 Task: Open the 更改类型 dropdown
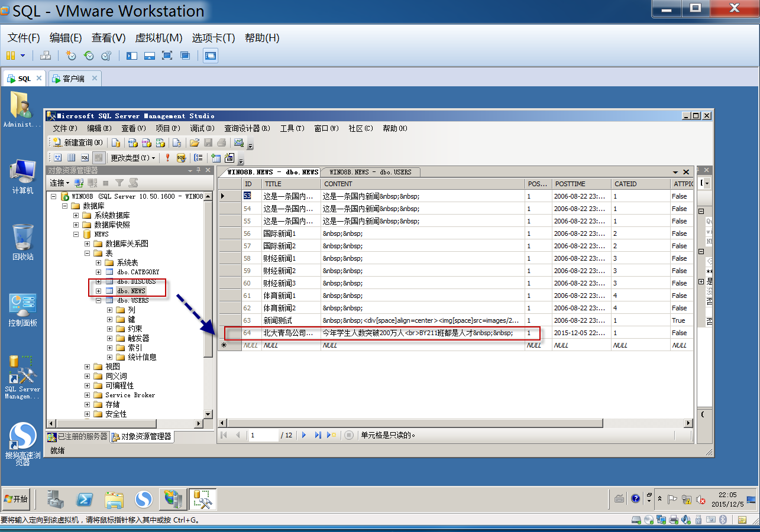pyautogui.click(x=133, y=158)
